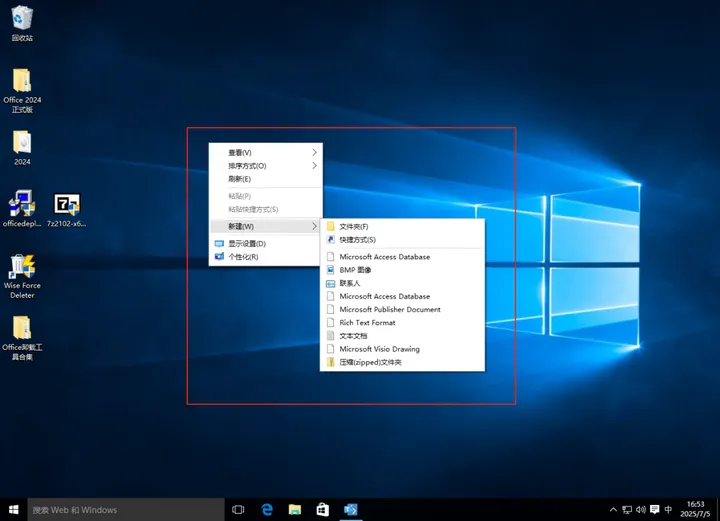Choose Microsoft Visio Drawing in New submenu

coord(379,349)
